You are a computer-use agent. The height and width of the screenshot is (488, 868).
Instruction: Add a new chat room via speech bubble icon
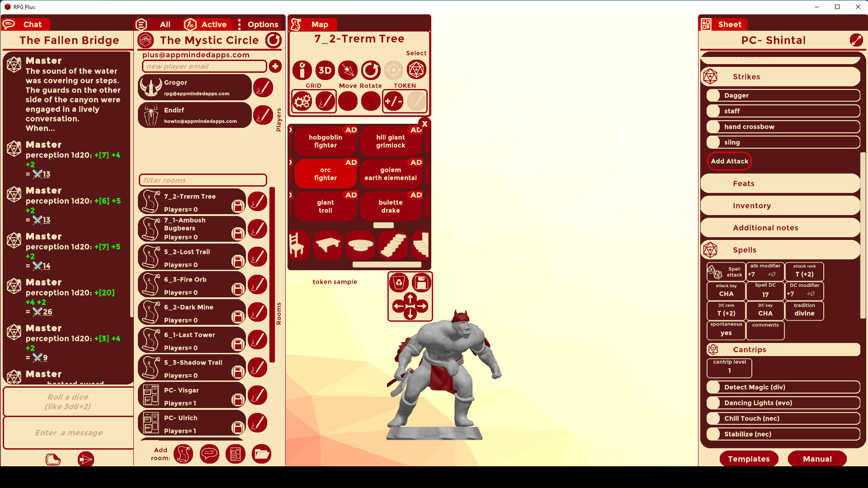tap(209, 454)
